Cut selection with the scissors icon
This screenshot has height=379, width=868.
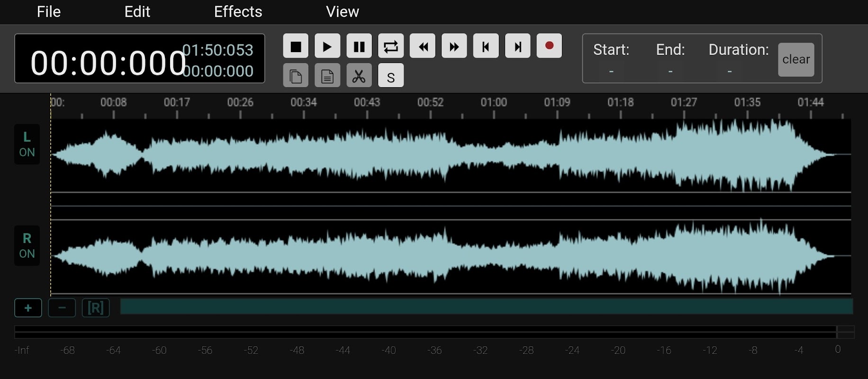point(359,76)
